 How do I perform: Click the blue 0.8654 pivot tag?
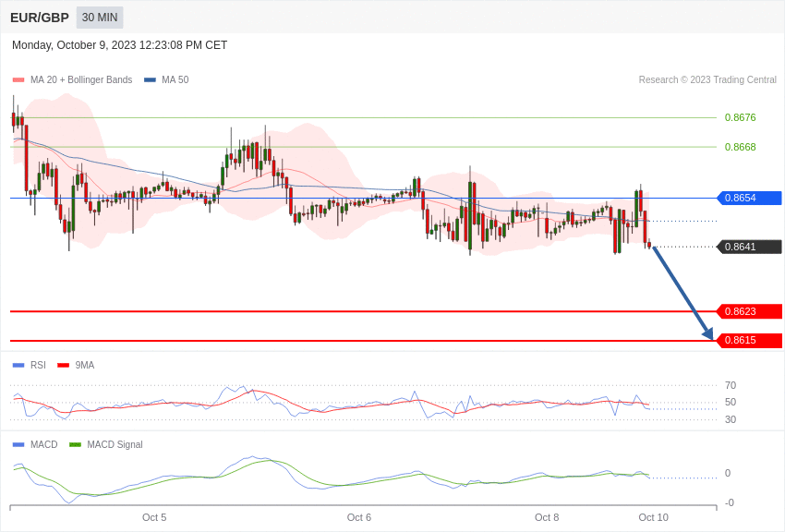click(750, 199)
